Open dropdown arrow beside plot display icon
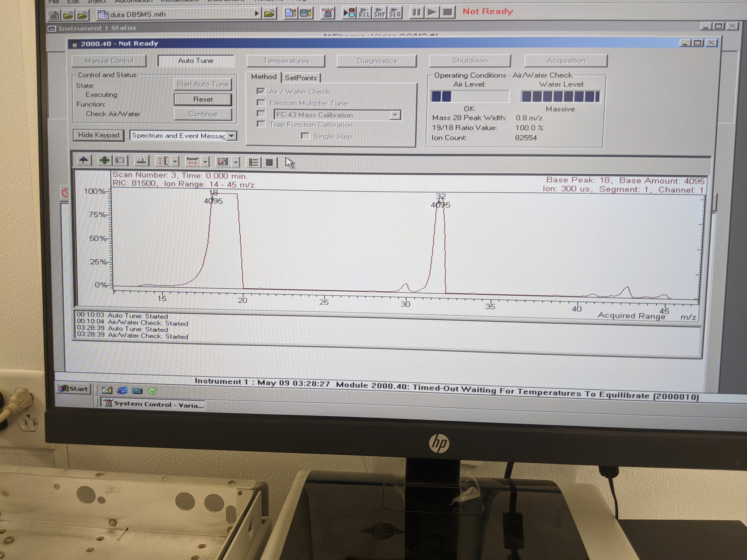This screenshot has width=747, height=560. [236, 162]
